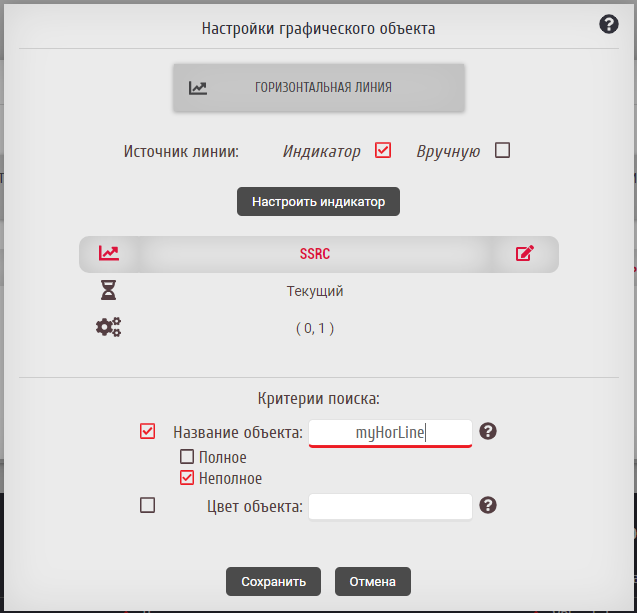Click the object name field with myHorLine
Screen dimensions: 637x613
(x=390, y=432)
